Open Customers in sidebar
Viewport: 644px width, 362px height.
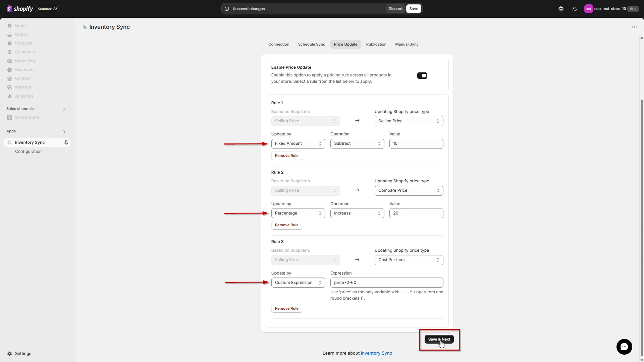click(x=25, y=52)
